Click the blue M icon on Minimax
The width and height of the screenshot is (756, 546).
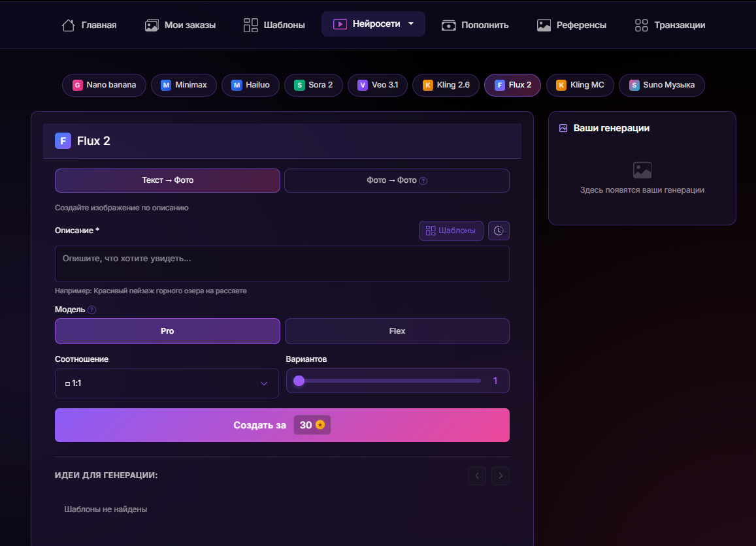pyautogui.click(x=166, y=86)
